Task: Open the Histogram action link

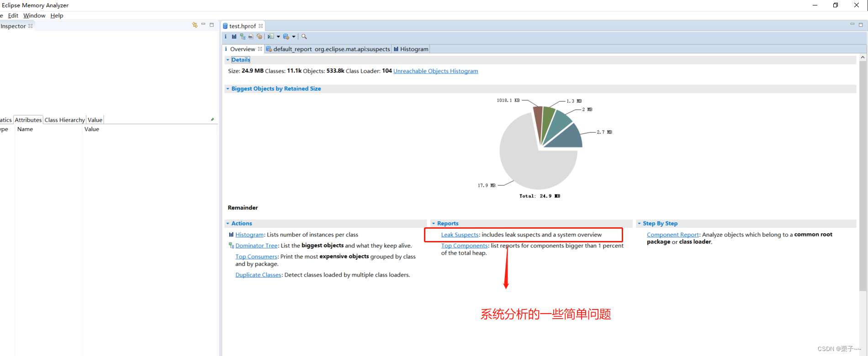Action: pos(249,235)
